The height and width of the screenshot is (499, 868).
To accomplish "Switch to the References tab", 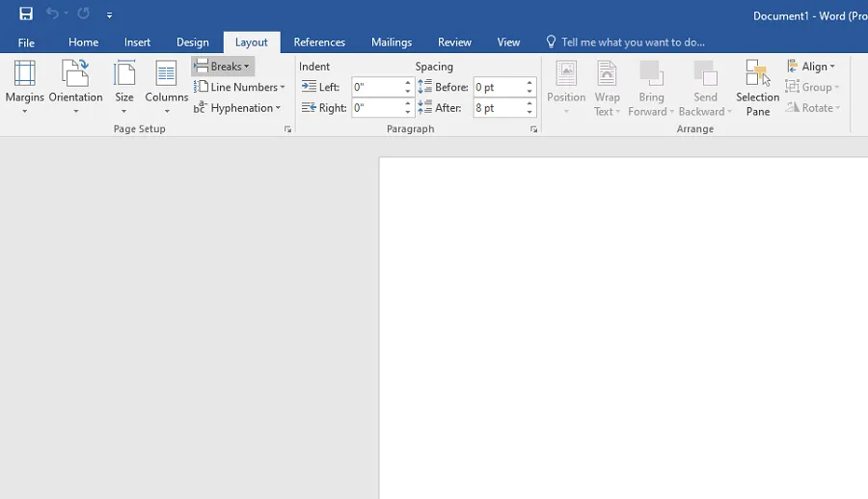I will click(x=319, y=42).
